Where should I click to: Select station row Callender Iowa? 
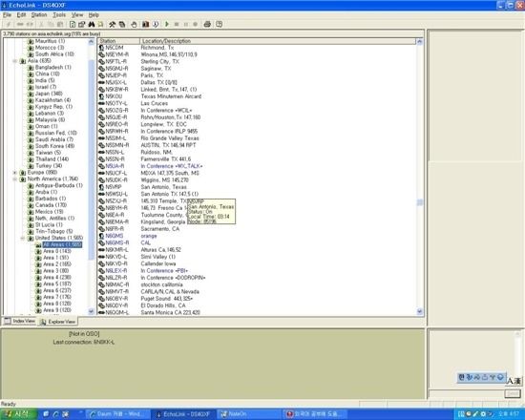[x=257, y=263]
